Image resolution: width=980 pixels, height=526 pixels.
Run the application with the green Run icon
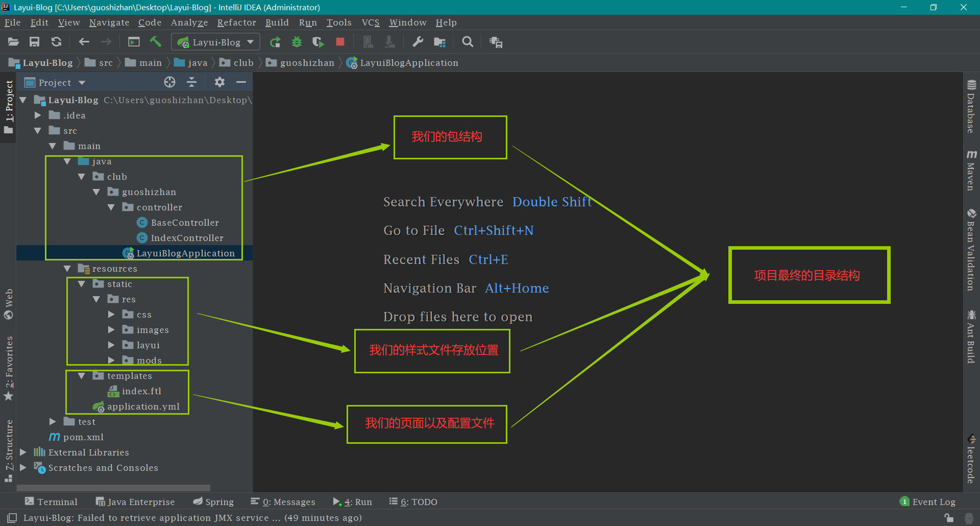point(275,42)
